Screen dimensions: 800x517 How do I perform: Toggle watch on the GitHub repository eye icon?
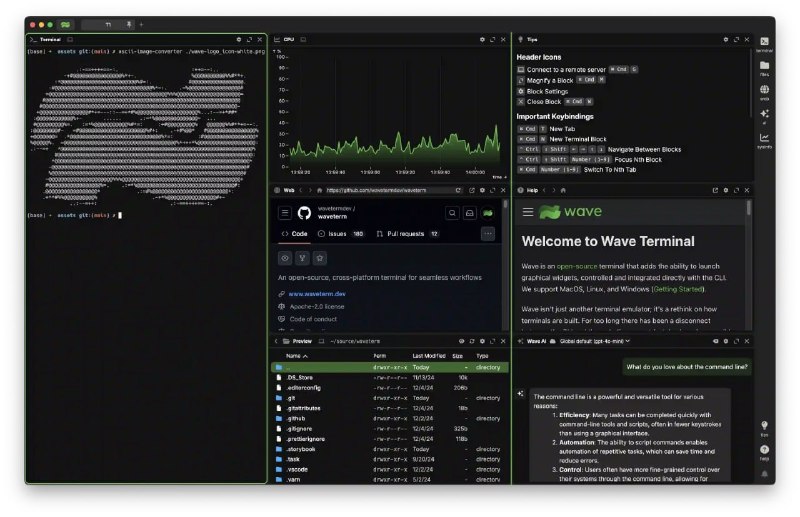pyautogui.click(x=285, y=258)
